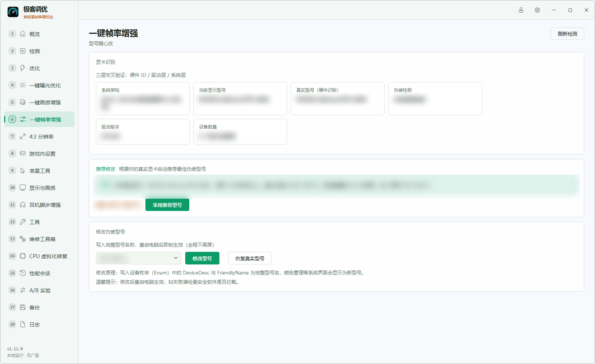The height and width of the screenshot is (364, 595).
Task: Click the 极客调优 app logo
Action: point(13,12)
